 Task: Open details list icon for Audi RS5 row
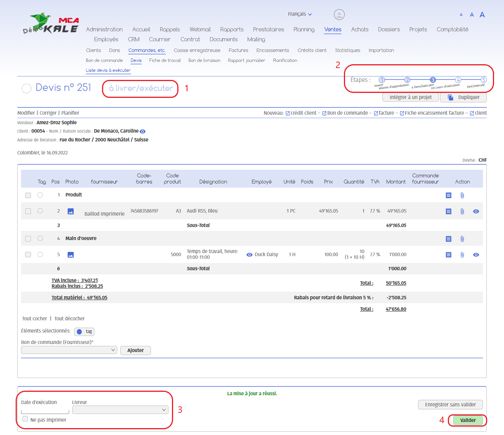tap(449, 211)
